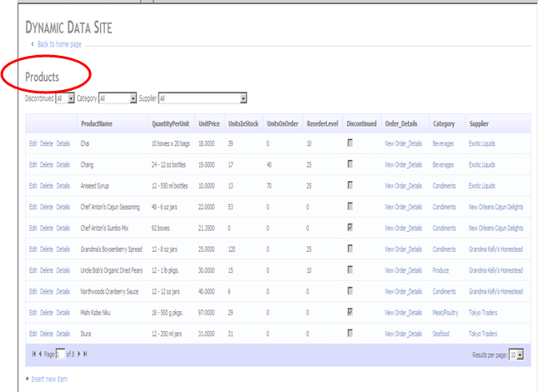This screenshot has width=538, height=392.
Task: Toggle Discontinued checkbox for Aniseed Syrup
Action: tap(350, 185)
